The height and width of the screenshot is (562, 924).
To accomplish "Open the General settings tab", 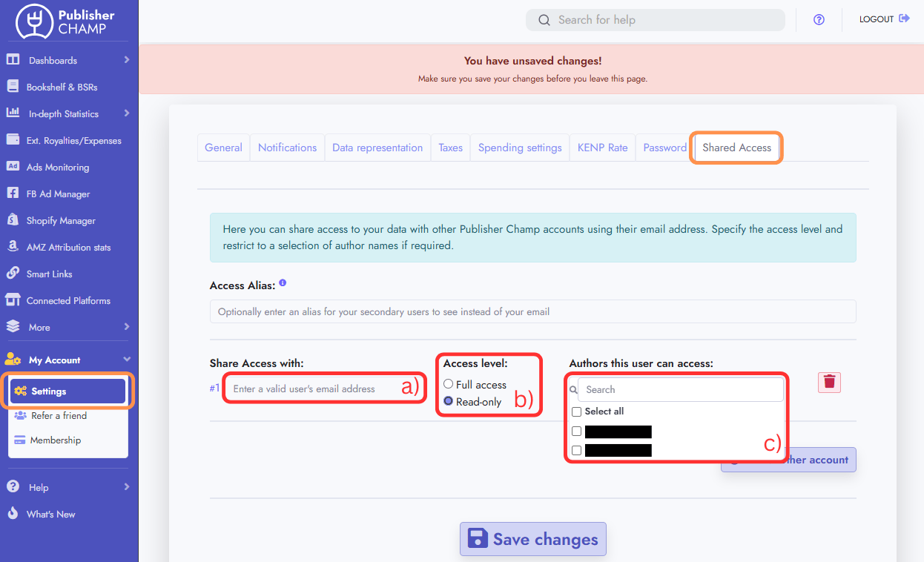I will click(223, 148).
